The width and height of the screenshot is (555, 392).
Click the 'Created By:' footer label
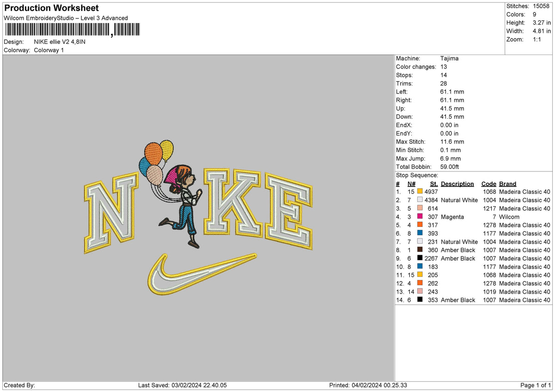(x=19, y=386)
